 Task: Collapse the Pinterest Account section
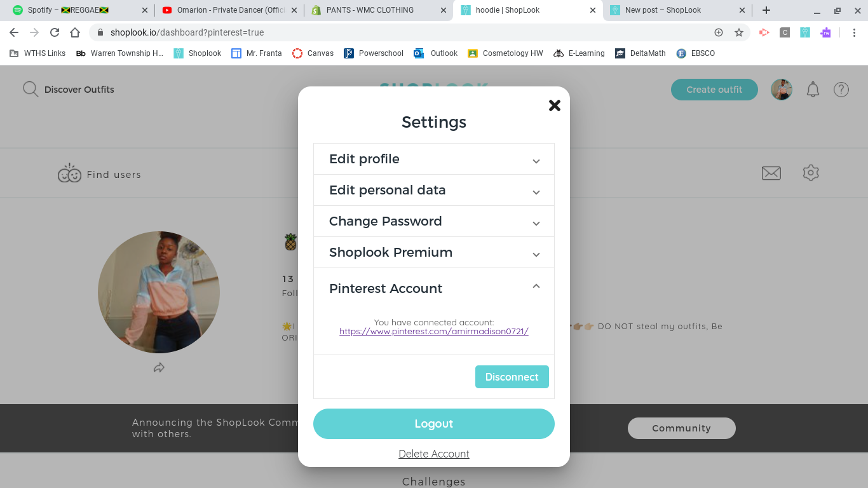coord(434,288)
